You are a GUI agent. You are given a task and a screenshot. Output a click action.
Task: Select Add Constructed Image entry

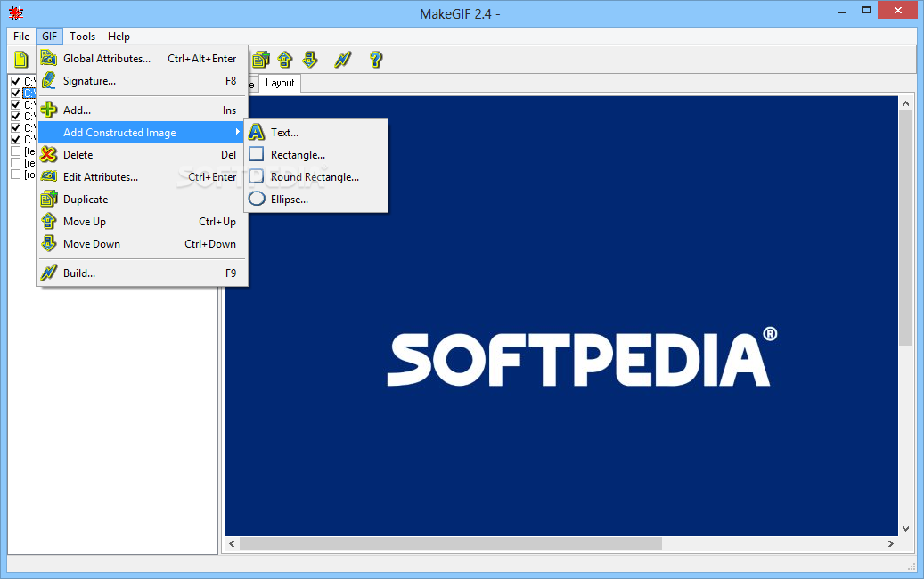[x=142, y=133]
